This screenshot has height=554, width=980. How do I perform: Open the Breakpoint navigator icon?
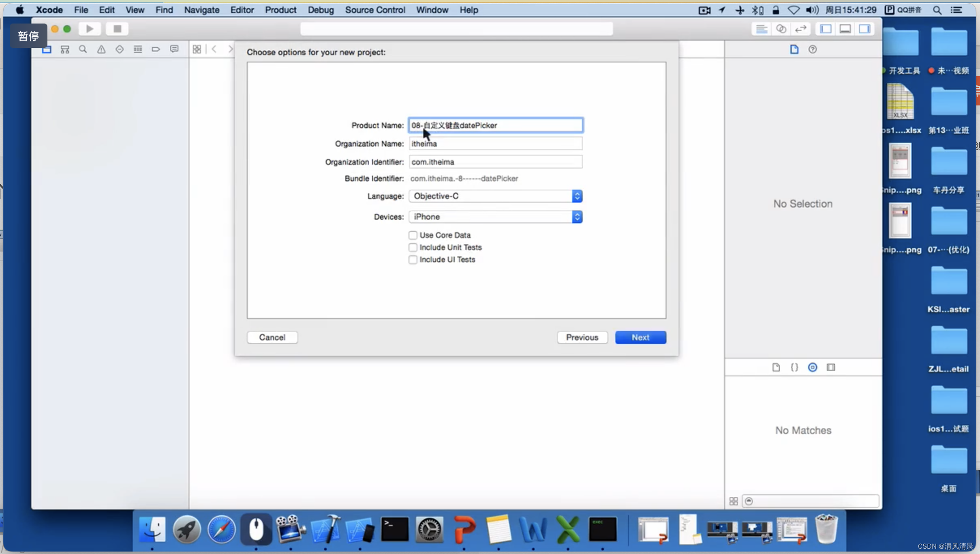156,49
